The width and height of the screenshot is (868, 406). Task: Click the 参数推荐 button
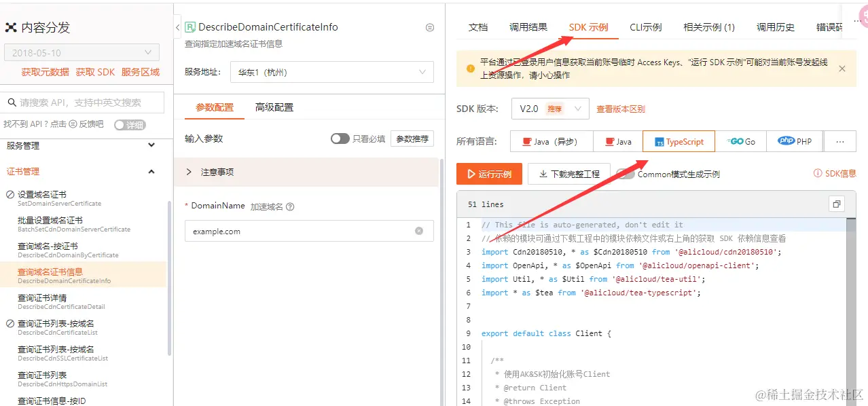[412, 139]
